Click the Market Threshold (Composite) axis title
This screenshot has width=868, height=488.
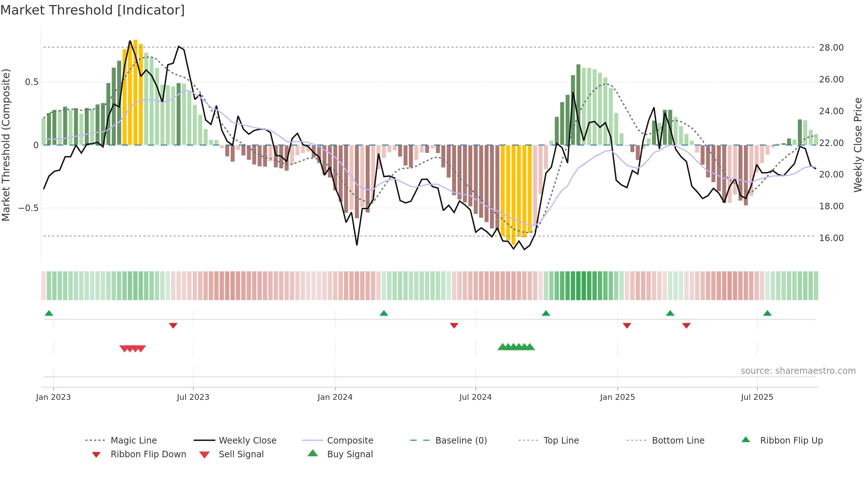pos(6,145)
